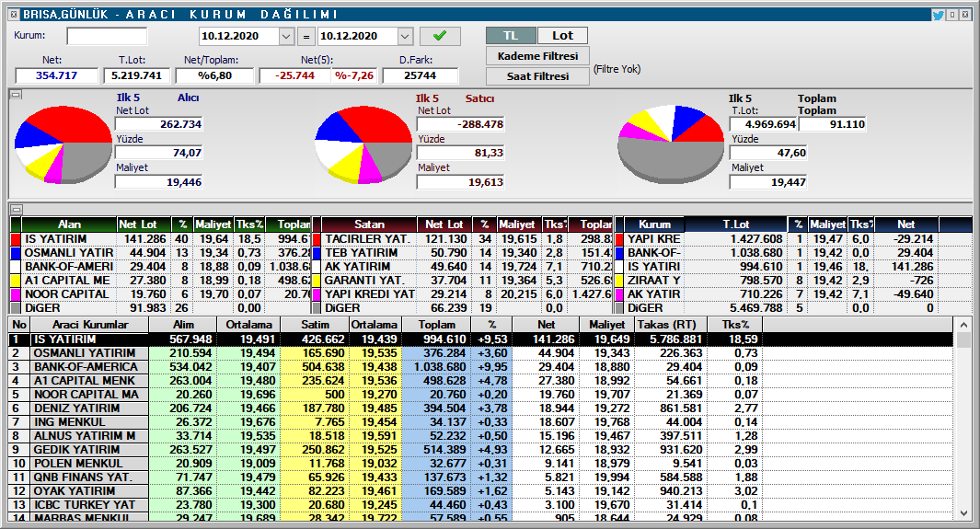Screen dimensions: 980x529
Task: Click the system menu icon in title bar
Action: (14, 15)
